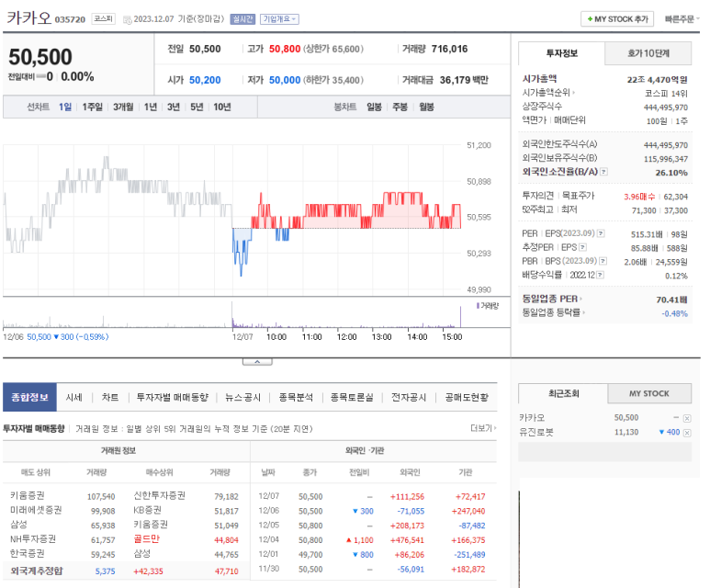Open 종목분석 tab
The height and width of the screenshot is (588, 710).
pyautogui.click(x=296, y=397)
